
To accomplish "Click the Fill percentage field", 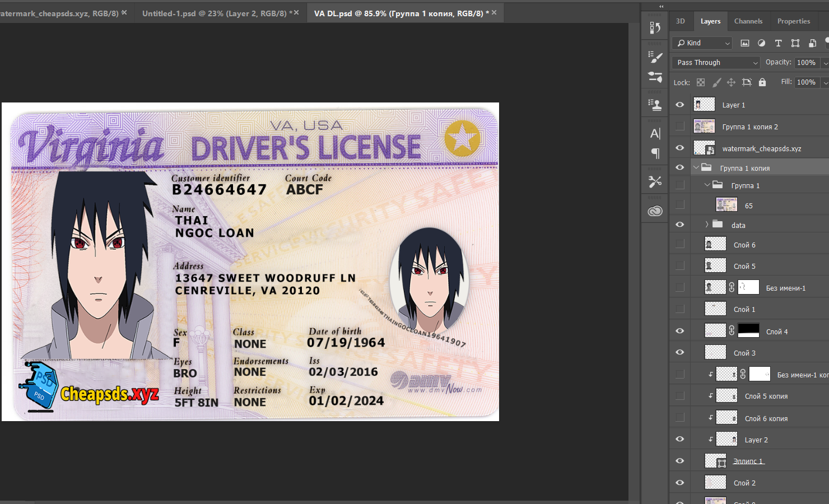I will (806, 82).
